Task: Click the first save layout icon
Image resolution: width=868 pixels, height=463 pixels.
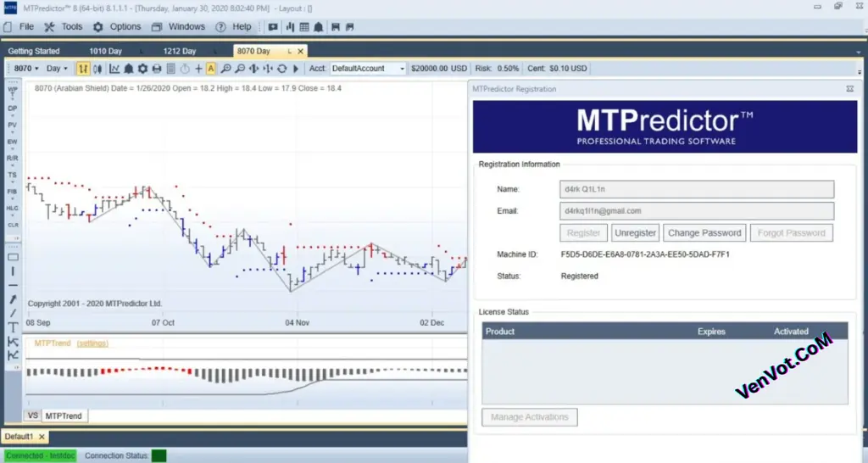Action: (x=336, y=26)
